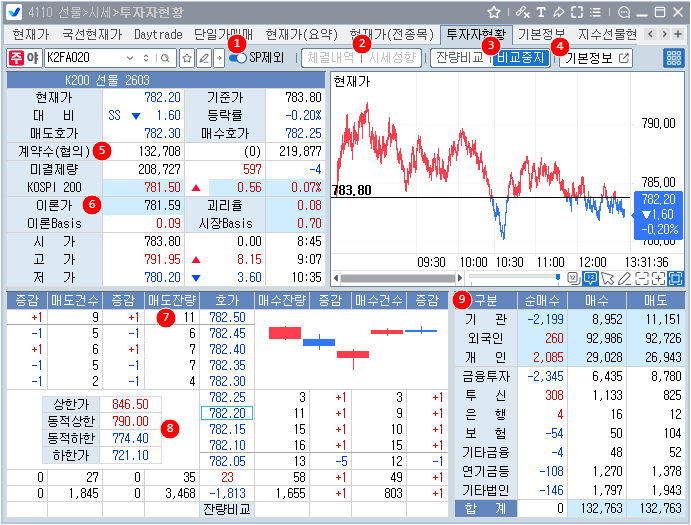Click the search magnifier in the code field
The image size is (691, 525).
[x=166, y=58]
